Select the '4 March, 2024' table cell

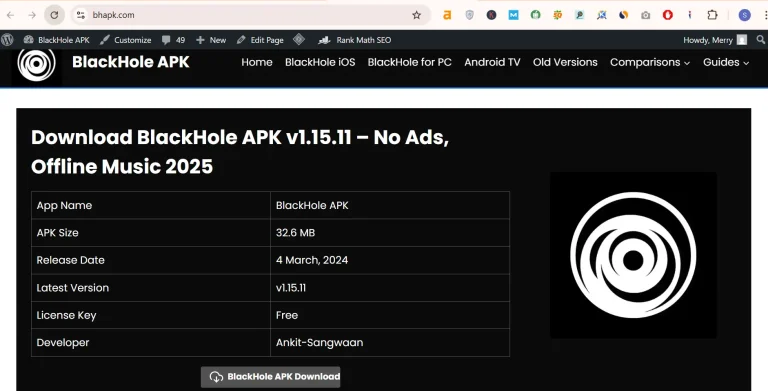tap(390, 260)
